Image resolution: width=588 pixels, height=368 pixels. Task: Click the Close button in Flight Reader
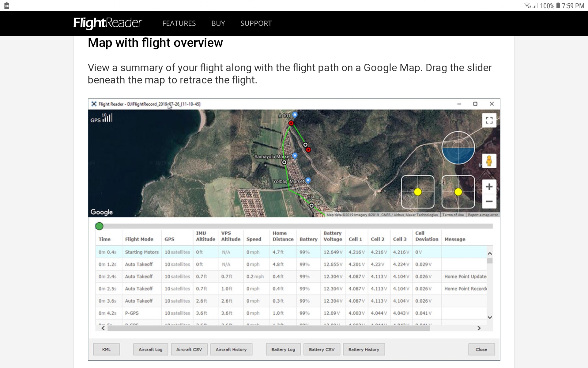click(x=481, y=349)
